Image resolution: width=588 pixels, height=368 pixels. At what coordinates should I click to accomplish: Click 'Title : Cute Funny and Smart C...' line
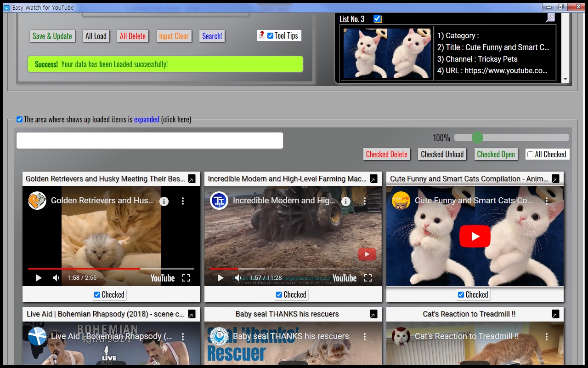click(x=493, y=47)
